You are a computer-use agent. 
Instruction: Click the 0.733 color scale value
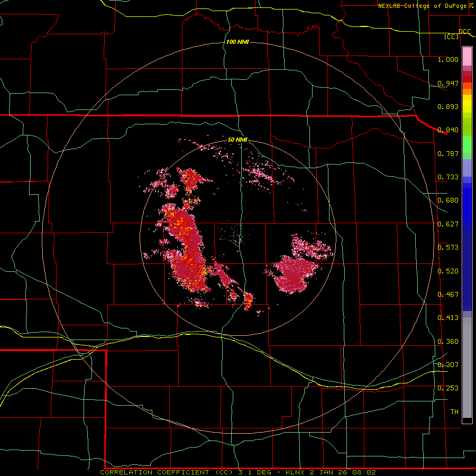click(448, 177)
